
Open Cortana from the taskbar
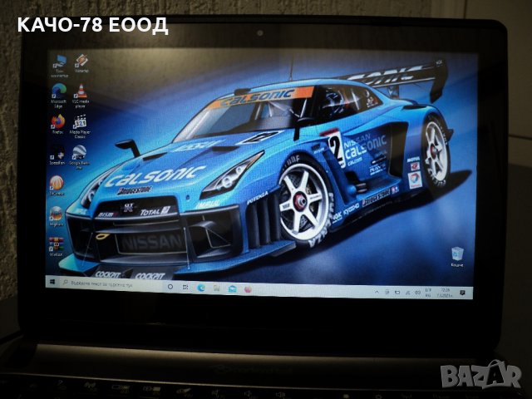click(170, 287)
